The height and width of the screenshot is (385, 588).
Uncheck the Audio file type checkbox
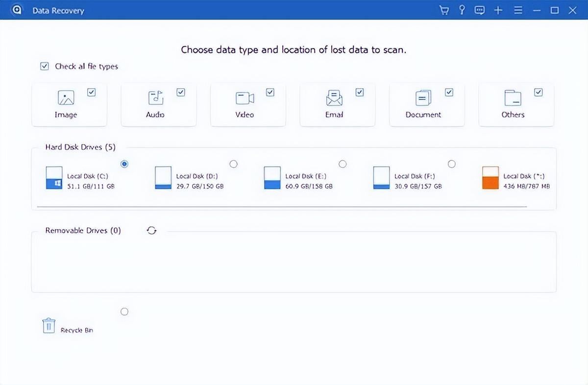tap(181, 92)
